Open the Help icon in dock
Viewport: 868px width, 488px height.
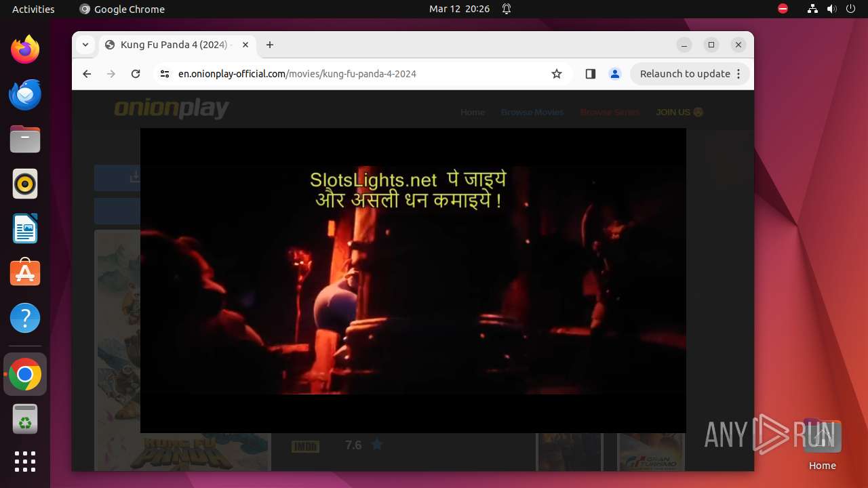(25, 318)
